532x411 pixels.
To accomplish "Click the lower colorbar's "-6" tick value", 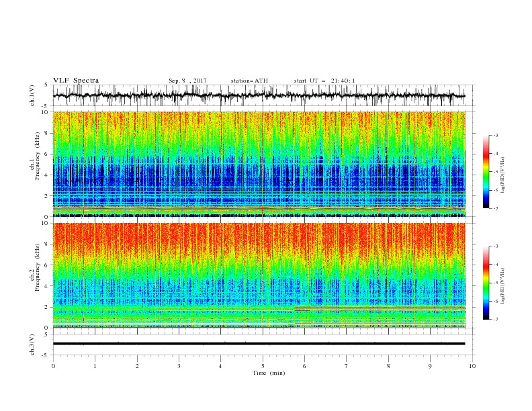I will click(x=496, y=301).
